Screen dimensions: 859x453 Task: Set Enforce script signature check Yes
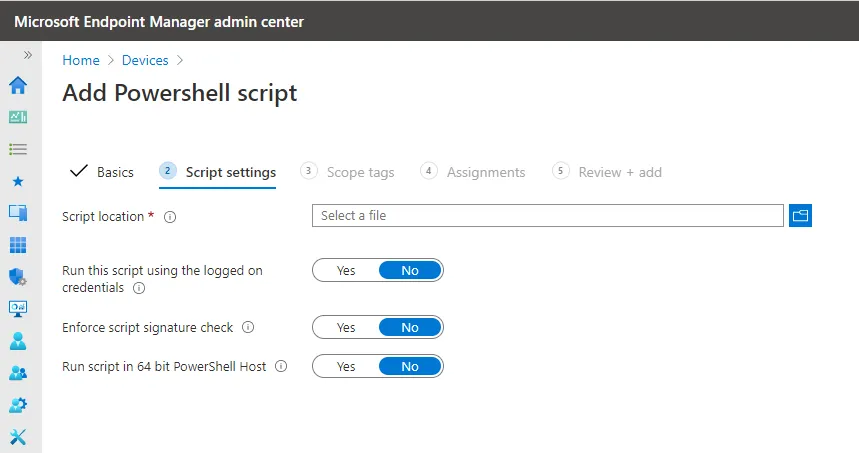point(346,328)
